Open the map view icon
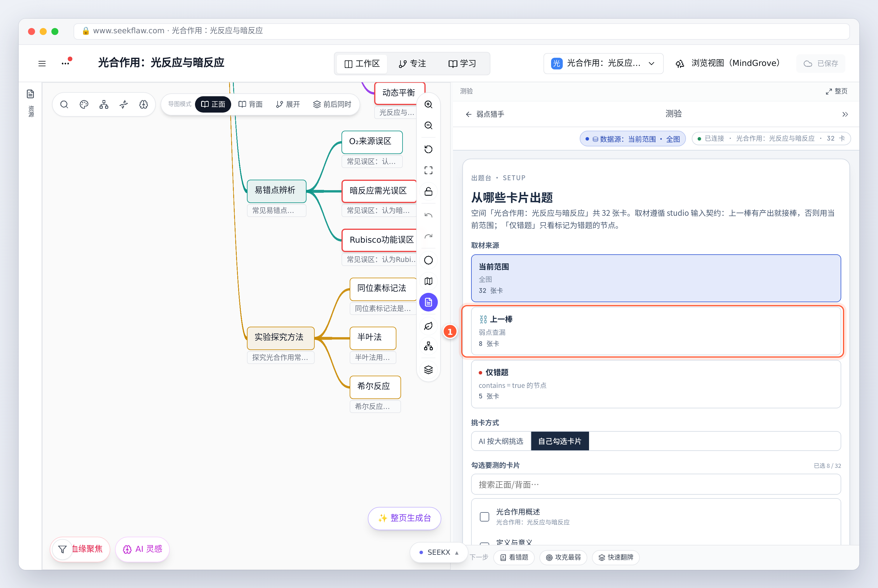 coord(428,281)
